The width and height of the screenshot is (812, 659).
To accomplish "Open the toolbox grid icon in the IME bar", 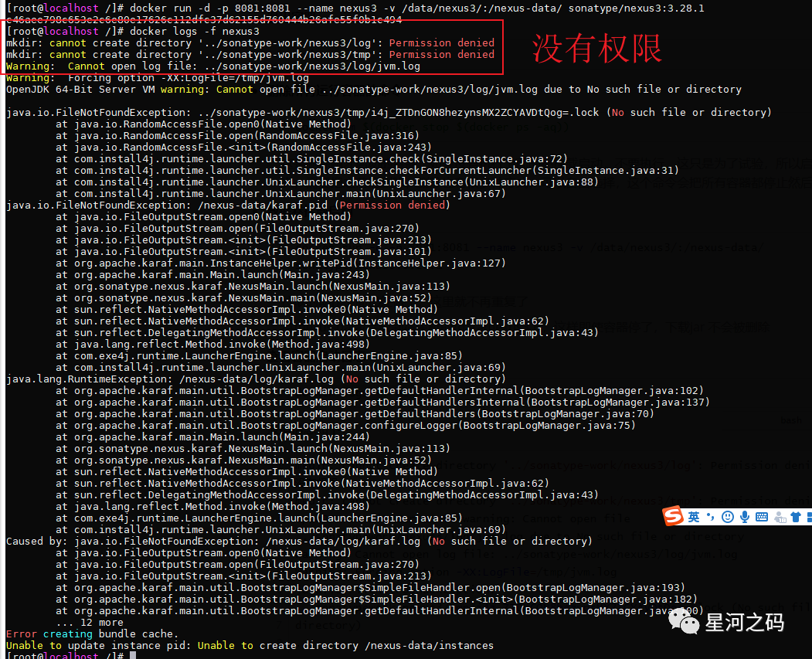I will 810,517.
